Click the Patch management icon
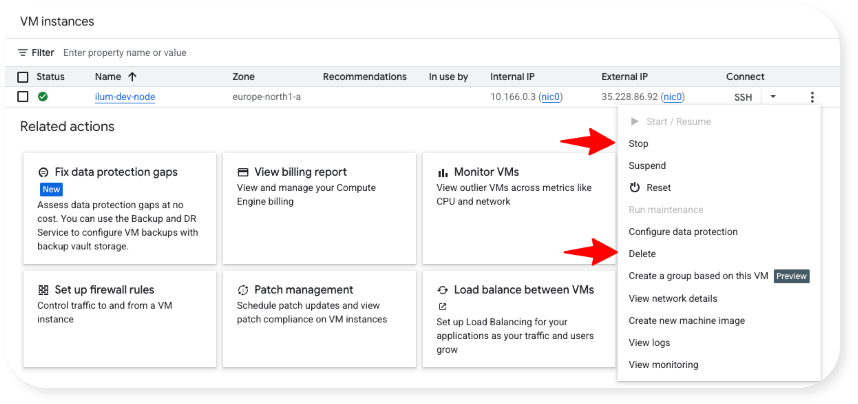The image size is (858, 404). coord(242,290)
